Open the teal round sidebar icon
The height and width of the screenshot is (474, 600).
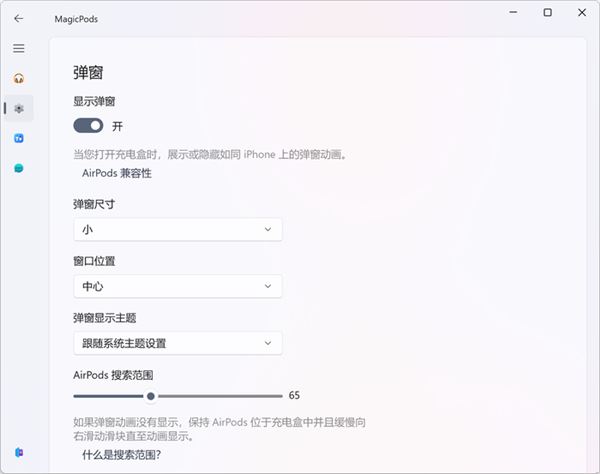tap(19, 168)
